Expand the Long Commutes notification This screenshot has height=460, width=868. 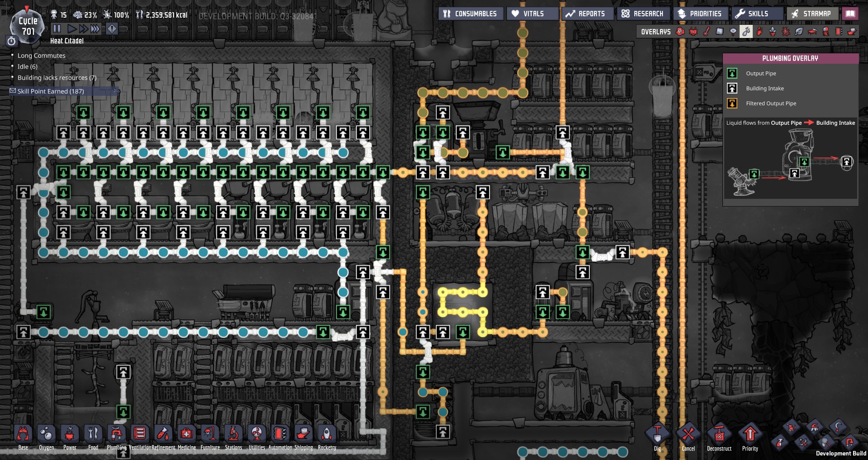pyautogui.click(x=42, y=56)
